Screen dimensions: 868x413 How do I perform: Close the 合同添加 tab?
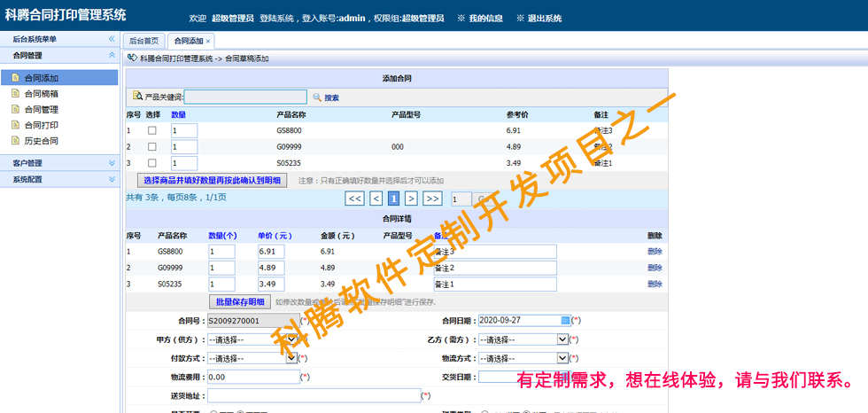pyautogui.click(x=208, y=42)
